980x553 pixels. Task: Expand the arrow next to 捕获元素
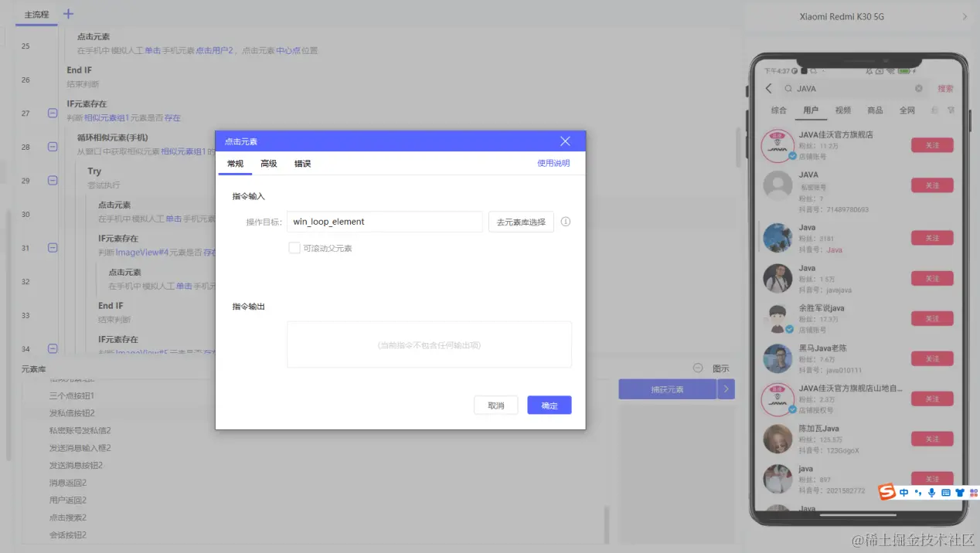(726, 389)
